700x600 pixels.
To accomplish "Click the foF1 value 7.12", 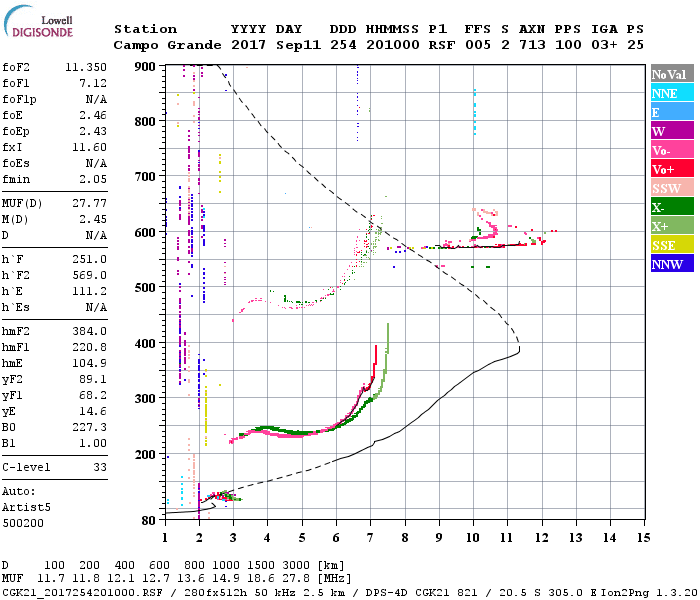I will tap(93, 83).
